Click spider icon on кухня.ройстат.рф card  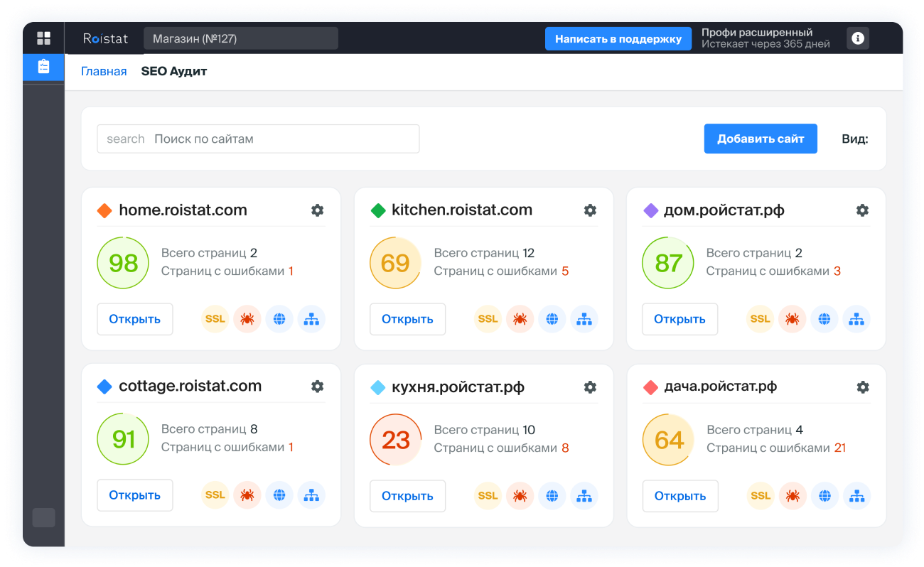pyautogui.click(x=520, y=496)
